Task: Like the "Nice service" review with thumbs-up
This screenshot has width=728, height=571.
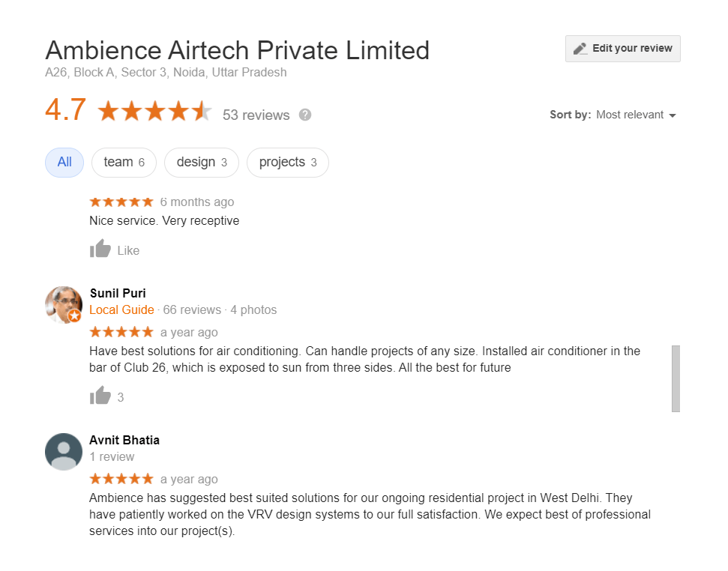Action: tap(100, 250)
